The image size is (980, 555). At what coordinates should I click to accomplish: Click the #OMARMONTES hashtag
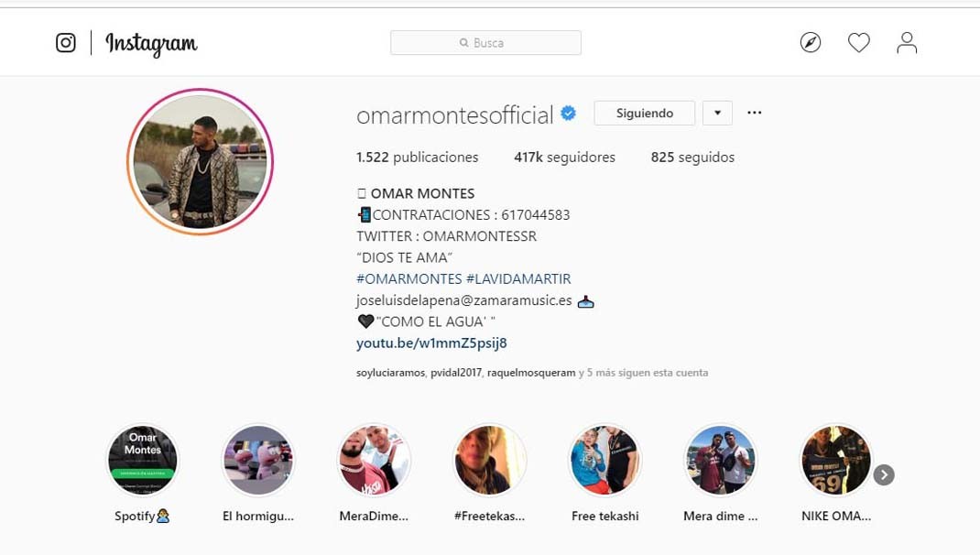coord(408,278)
